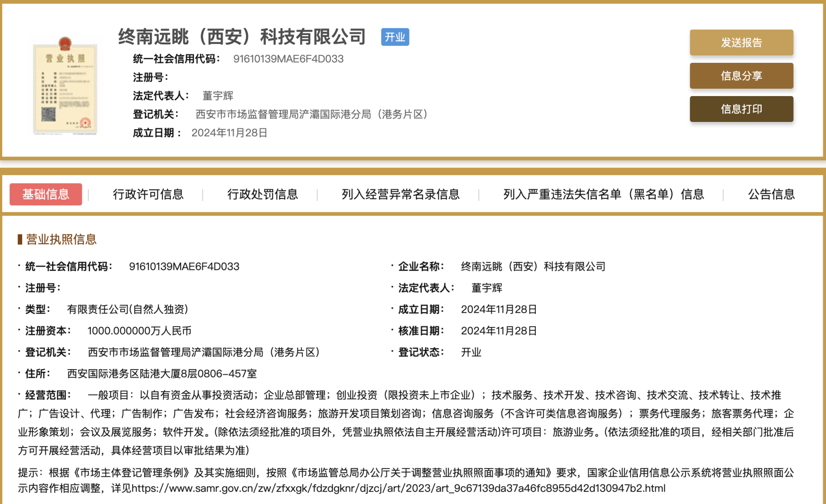This screenshot has width=826, height=504.
Task: Click the business license thumbnail image
Action: (x=65, y=86)
